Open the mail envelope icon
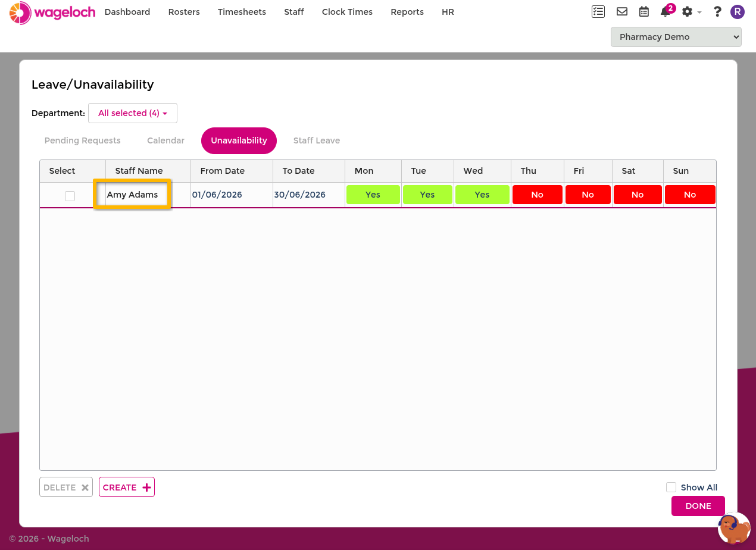 click(x=622, y=11)
